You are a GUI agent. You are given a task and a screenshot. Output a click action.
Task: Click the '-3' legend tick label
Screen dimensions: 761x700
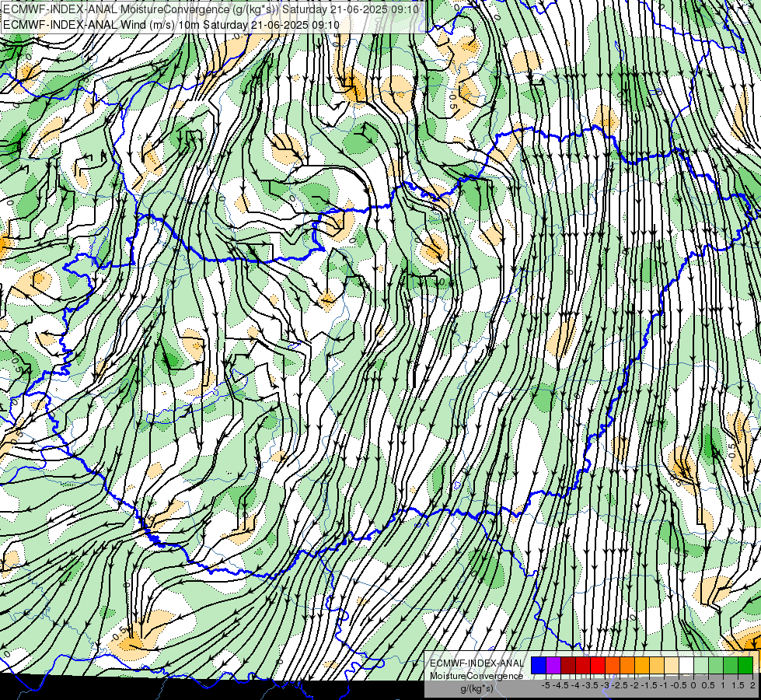pyautogui.click(x=605, y=685)
